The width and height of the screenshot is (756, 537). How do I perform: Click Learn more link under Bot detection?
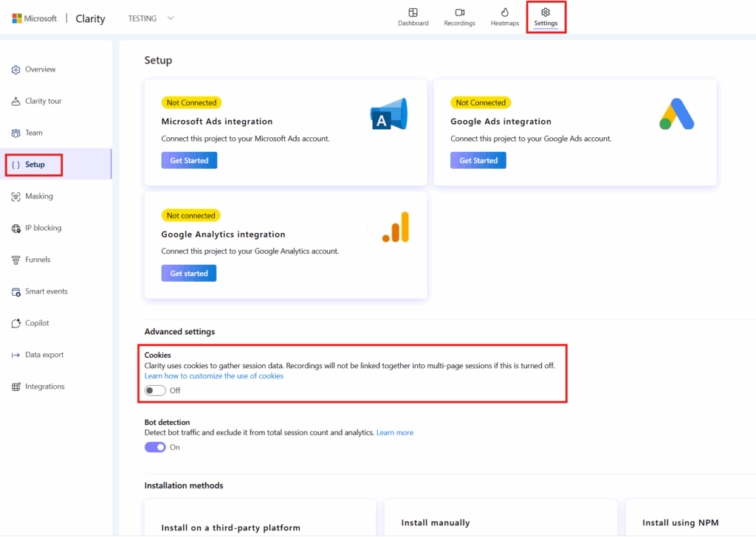tap(395, 432)
